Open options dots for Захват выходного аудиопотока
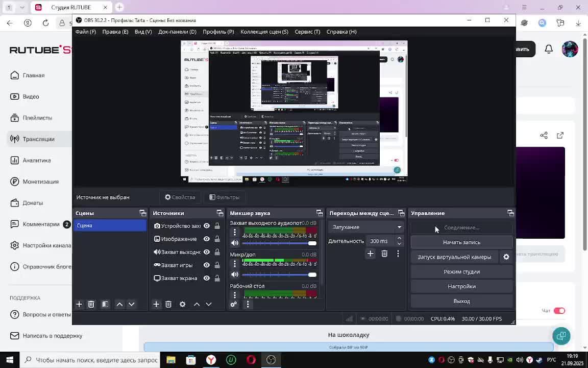Viewport: 588px width, 368px height. pyautogui.click(x=235, y=233)
